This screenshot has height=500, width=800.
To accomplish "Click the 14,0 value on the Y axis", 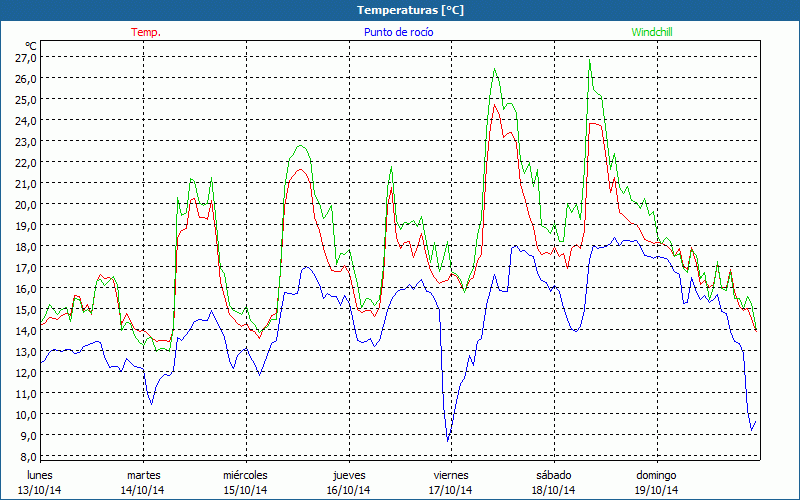I will click(26, 330).
